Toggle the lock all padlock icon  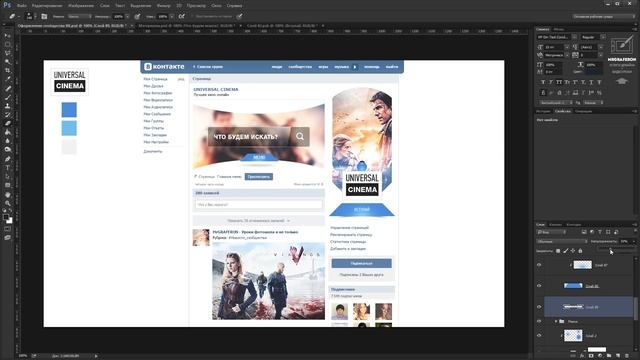click(580, 251)
